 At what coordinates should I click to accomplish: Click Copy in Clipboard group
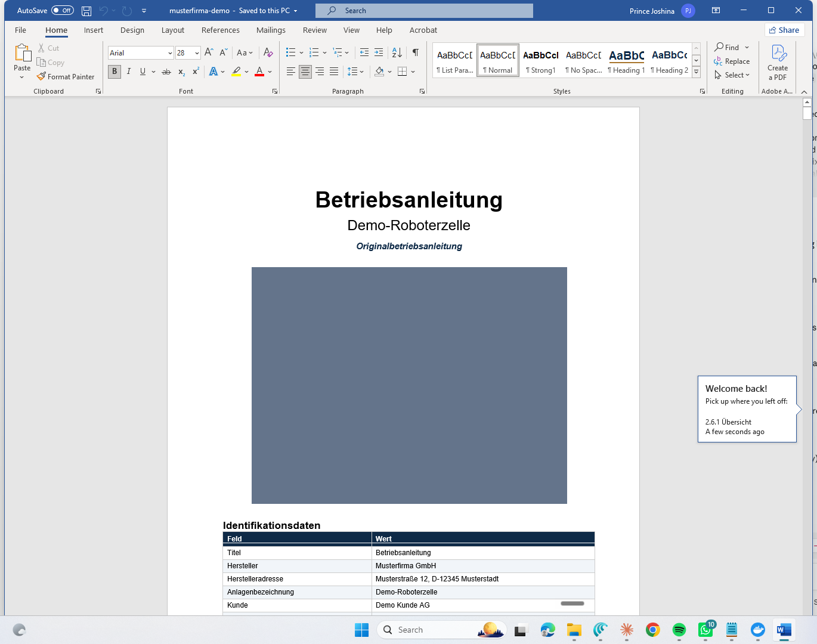51,63
